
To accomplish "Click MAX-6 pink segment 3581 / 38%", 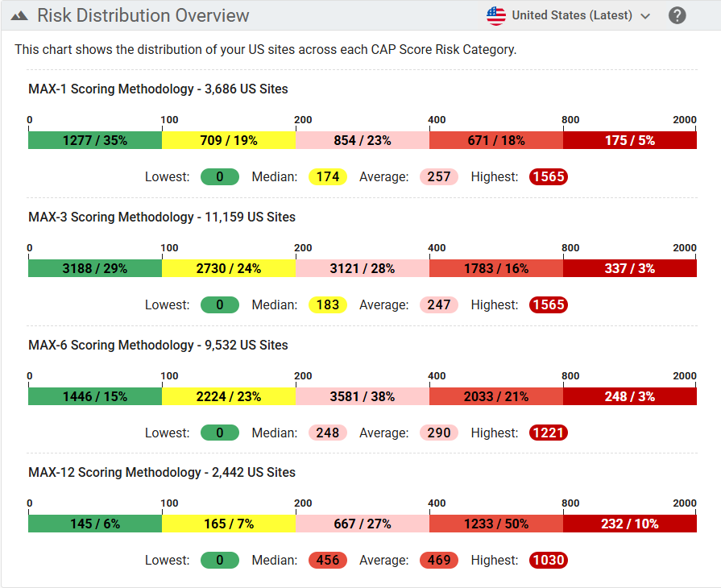I will [x=363, y=396].
